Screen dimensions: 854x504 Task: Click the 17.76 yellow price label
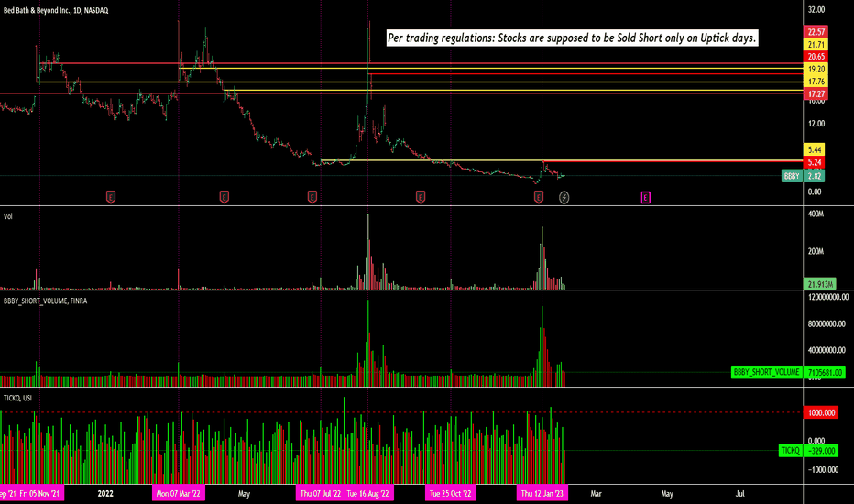[816, 82]
